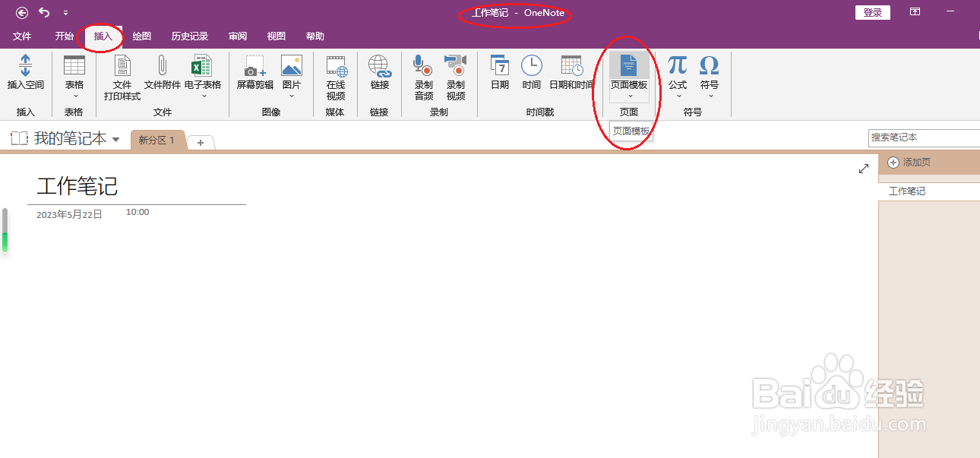Open the Home tab (开始)
This screenshot has height=458, width=980.
tap(65, 36)
